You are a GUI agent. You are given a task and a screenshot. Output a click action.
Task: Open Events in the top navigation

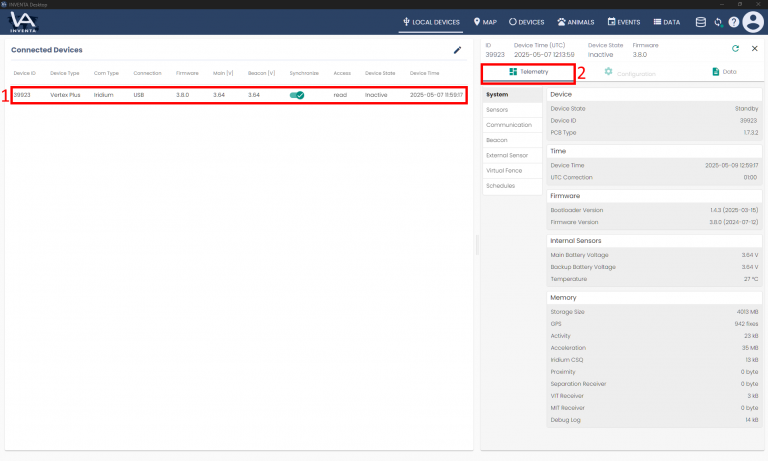[624, 21]
